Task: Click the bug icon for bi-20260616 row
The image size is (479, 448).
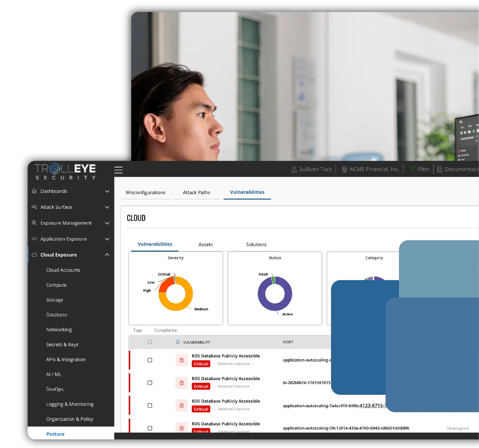Action: pos(182,383)
